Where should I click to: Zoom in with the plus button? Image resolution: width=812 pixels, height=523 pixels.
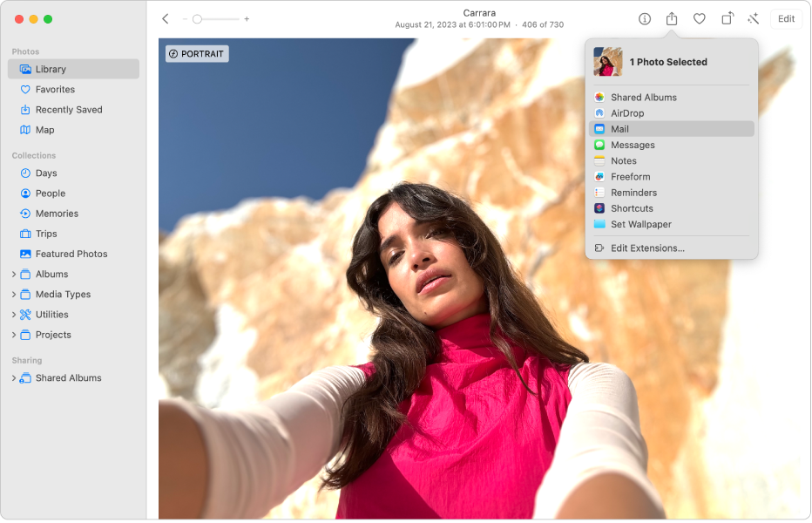coord(245,17)
